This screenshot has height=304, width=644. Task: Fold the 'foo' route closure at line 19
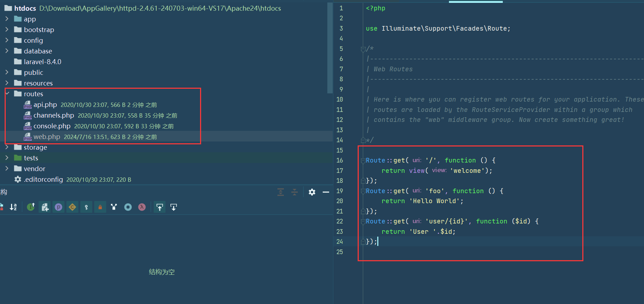[363, 191]
